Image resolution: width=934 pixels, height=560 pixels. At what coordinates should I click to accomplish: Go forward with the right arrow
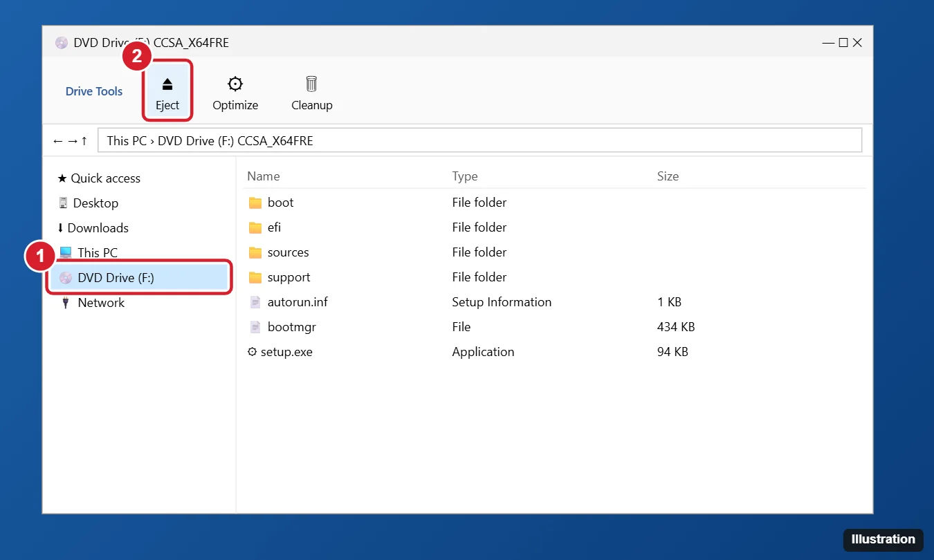72,141
